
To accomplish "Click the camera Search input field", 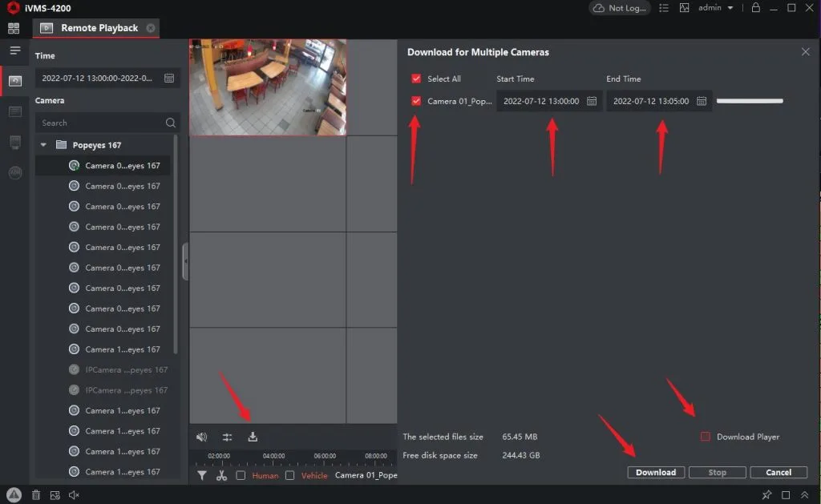I will tap(107, 123).
